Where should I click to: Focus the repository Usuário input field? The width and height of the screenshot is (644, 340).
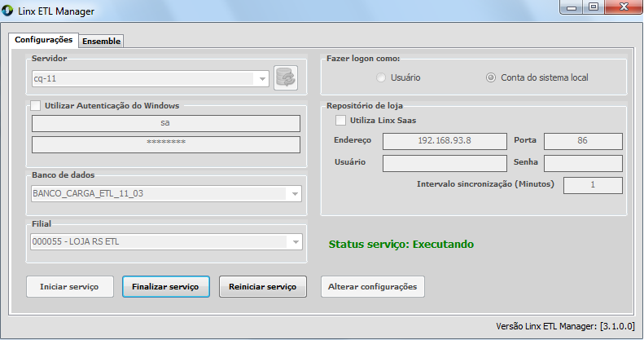coord(445,163)
